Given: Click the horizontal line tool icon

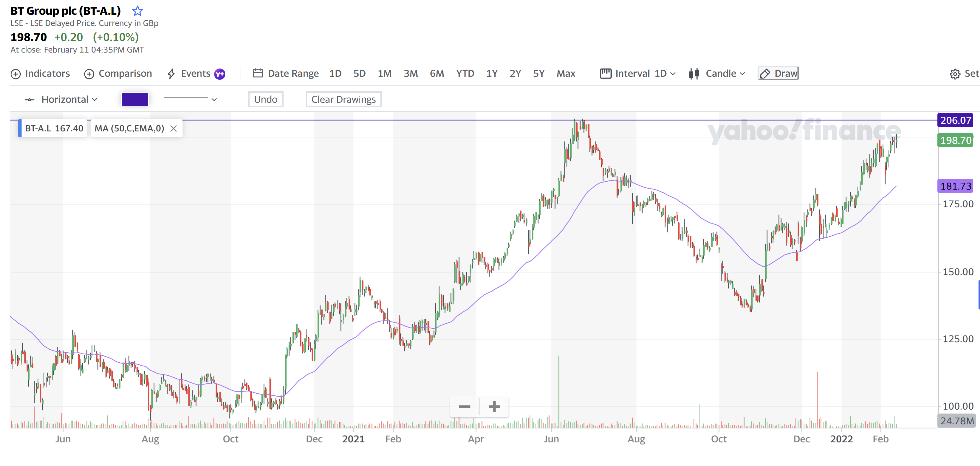Looking at the screenshot, I should pos(29,100).
